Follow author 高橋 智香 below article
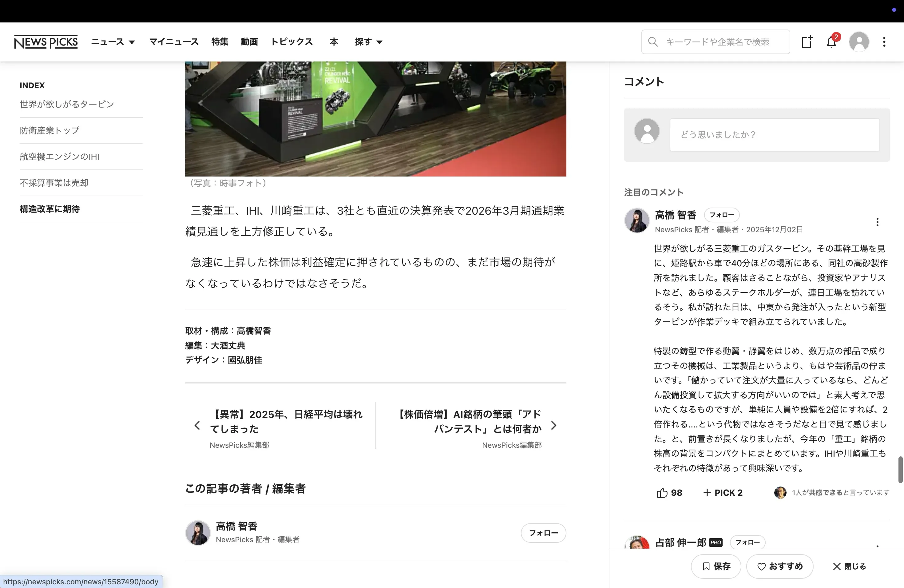Image resolution: width=904 pixels, height=588 pixels. [x=543, y=533]
